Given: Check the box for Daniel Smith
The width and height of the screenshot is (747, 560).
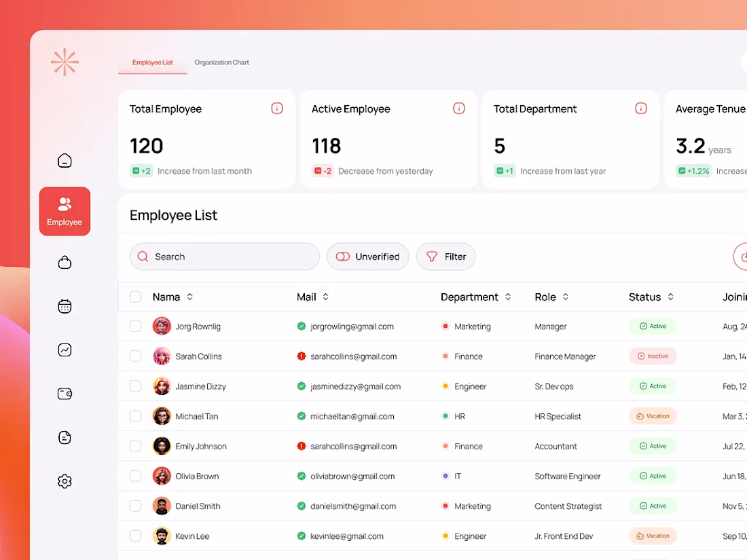Looking at the screenshot, I should coord(135,506).
